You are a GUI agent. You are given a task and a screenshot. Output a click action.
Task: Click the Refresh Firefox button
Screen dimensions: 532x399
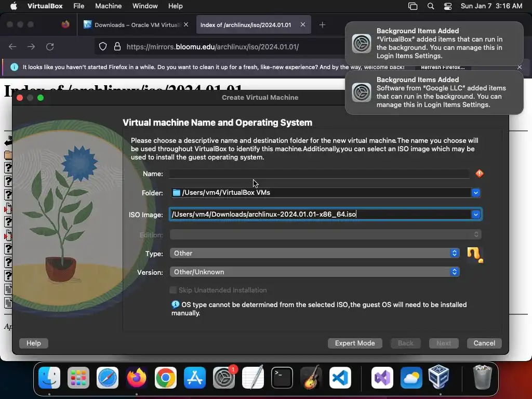coord(443,67)
